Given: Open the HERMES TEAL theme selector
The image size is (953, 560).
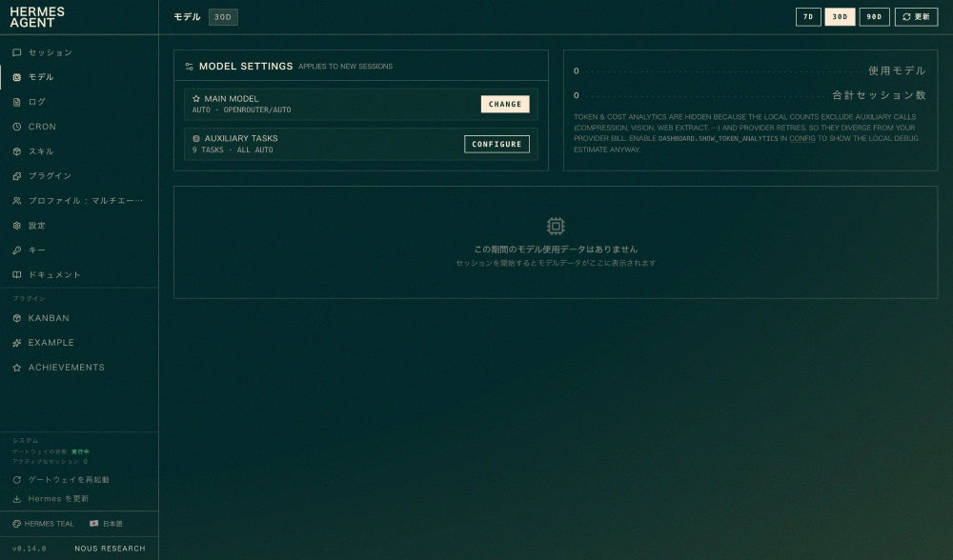Looking at the screenshot, I should pyautogui.click(x=43, y=524).
